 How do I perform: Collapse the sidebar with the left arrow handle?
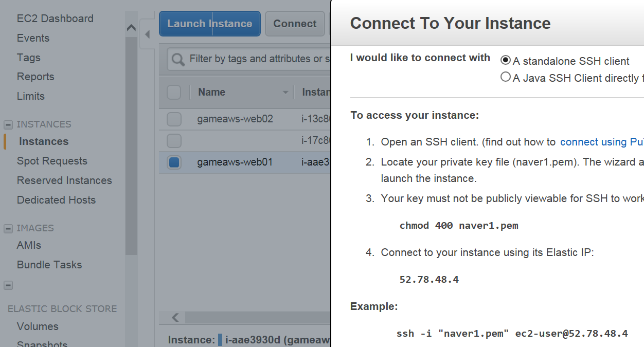pos(147,34)
